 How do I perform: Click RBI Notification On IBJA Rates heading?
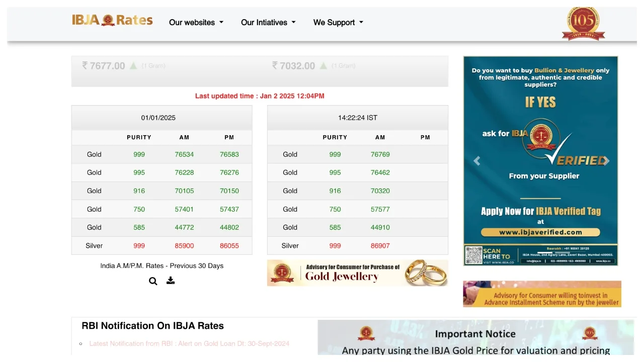pos(152,326)
